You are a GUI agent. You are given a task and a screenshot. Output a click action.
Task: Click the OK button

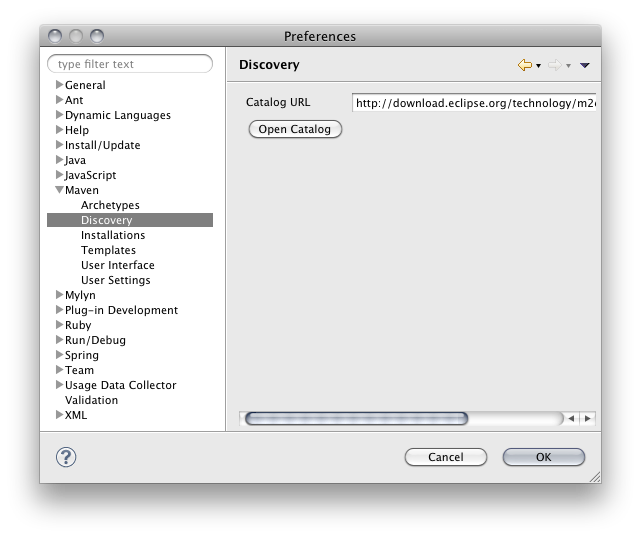(x=543, y=457)
